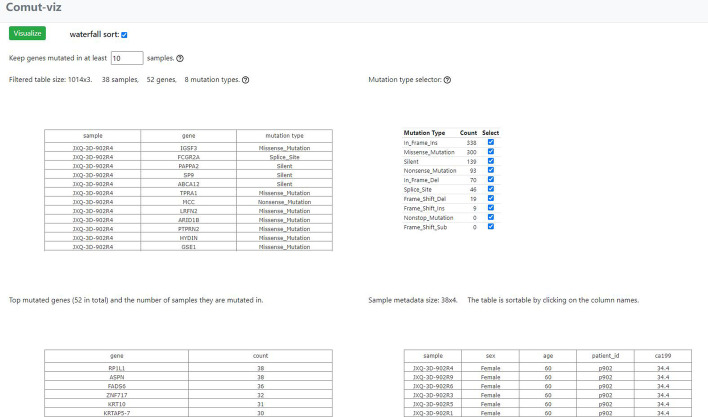The height and width of the screenshot is (417, 708).
Task: Click the green Visualize button
Action: tap(26, 33)
